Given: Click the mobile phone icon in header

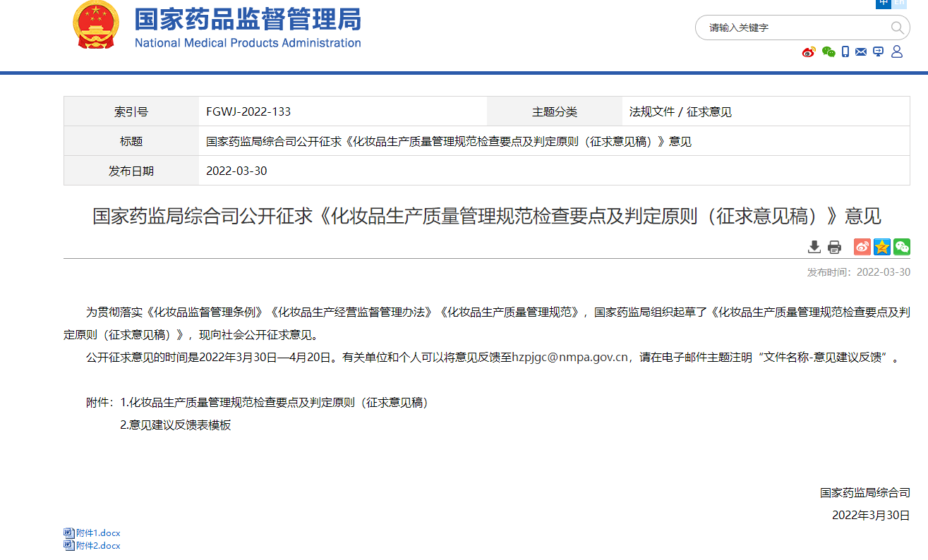Looking at the screenshot, I should [845, 51].
